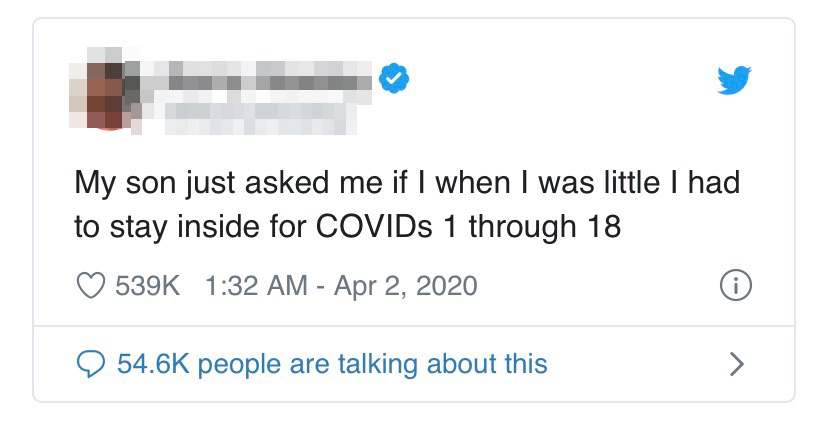Open the 1:32 AM time link

[x=254, y=286]
